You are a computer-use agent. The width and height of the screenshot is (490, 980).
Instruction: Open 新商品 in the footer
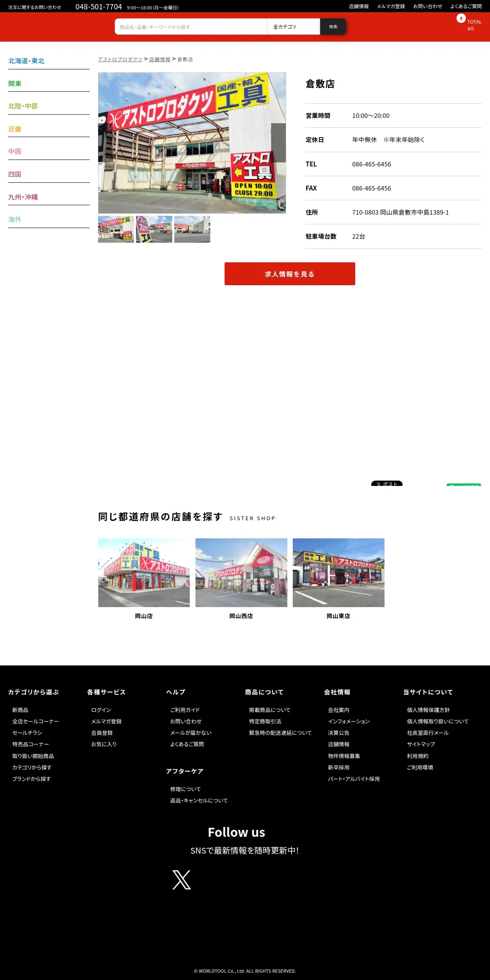(x=20, y=710)
